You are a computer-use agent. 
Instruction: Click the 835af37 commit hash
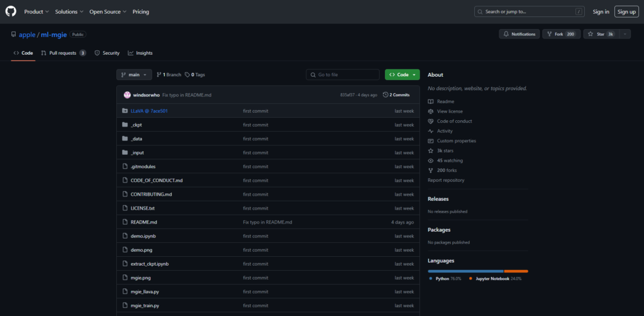[x=347, y=95]
